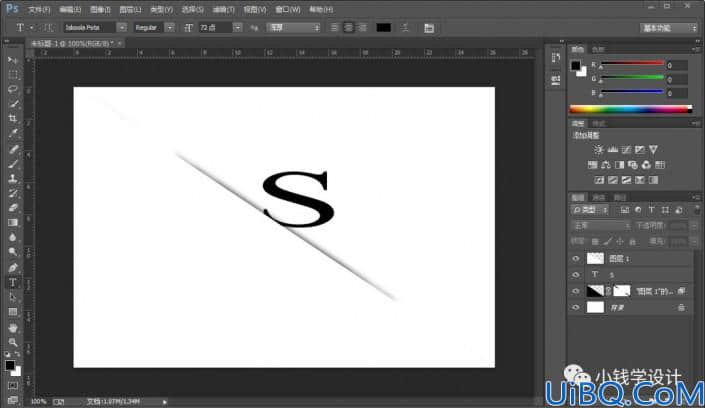Viewport: 705px width, 408px height.
Task: Select the Dodge tool
Action: pyautogui.click(x=13, y=252)
